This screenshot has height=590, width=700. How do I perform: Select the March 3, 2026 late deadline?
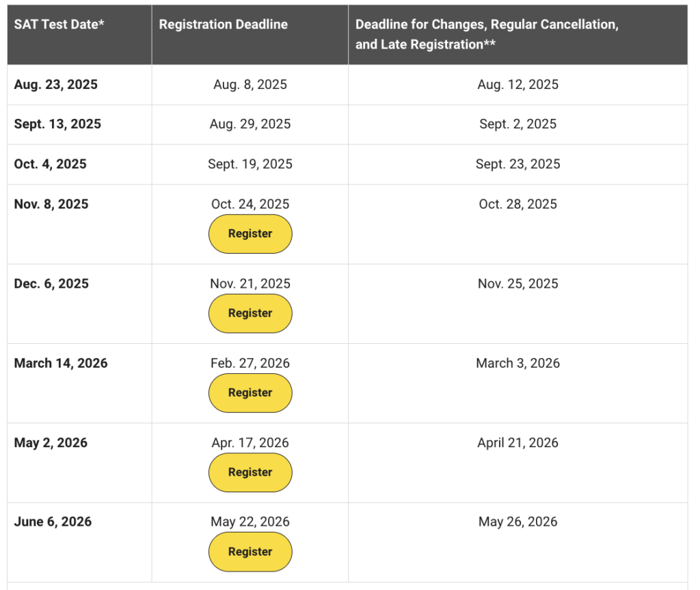(x=517, y=364)
